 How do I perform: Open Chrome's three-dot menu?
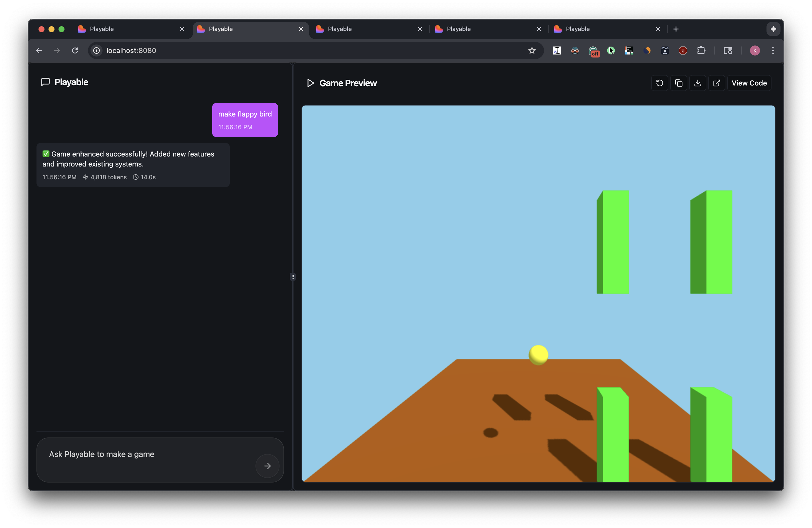tap(773, 50)
